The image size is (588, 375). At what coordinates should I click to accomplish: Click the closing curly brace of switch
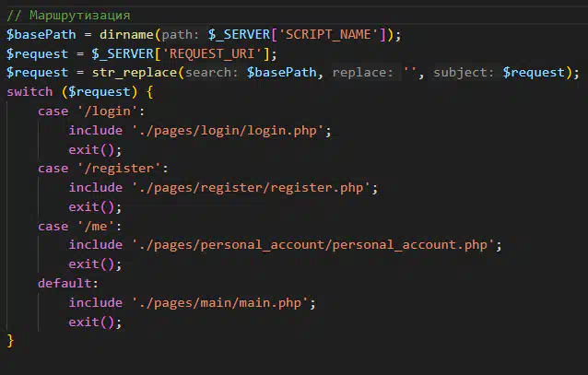tap(10, 341)
